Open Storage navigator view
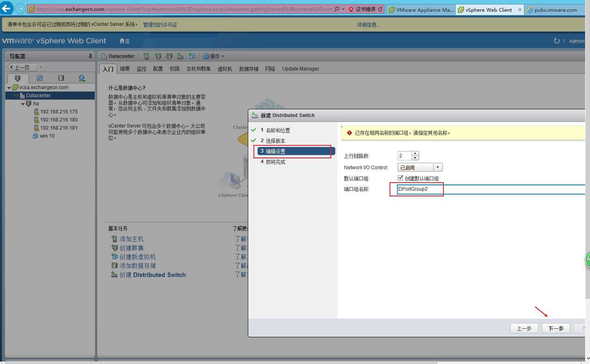Image resolution: width=590 pixels, height=364 pixels. point(61,78)
